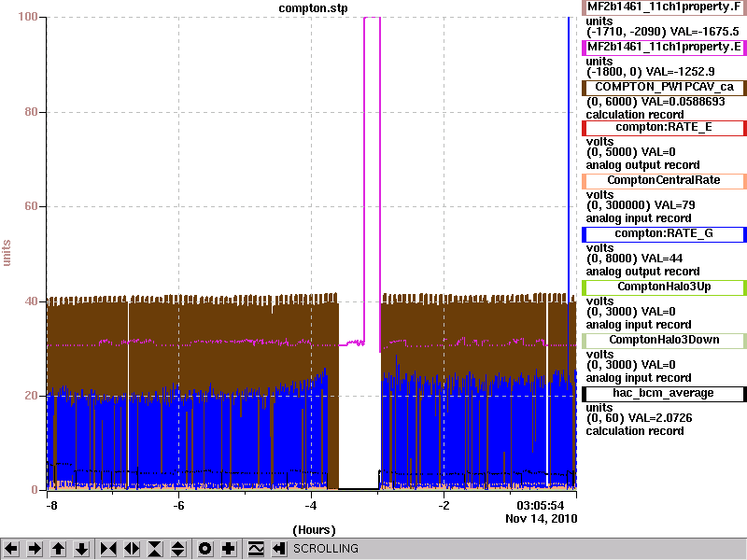Open the waveform config icon
The image size is (747, 560).
click(x=256, y=549)
